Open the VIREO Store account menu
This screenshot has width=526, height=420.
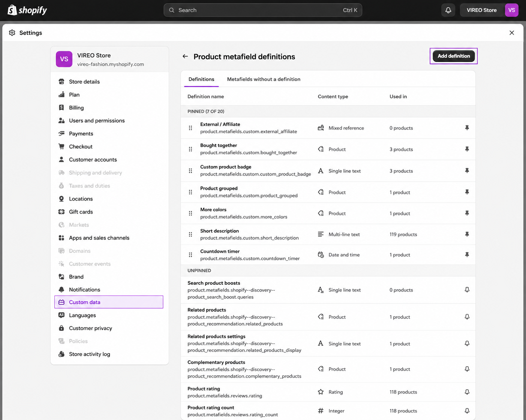coord(489,10)
